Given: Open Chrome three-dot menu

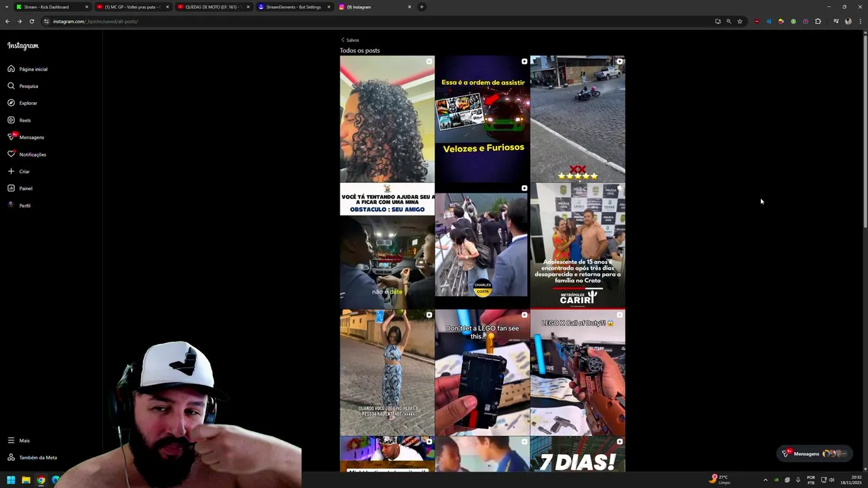Looking at the screenshot, I should pyautogui.click(x=860, y=21).
